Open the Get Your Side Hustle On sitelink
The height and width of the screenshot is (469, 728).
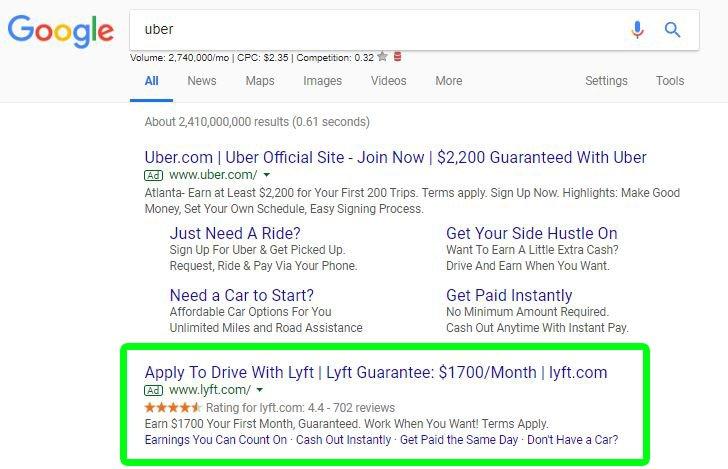(x=532, y=233)
